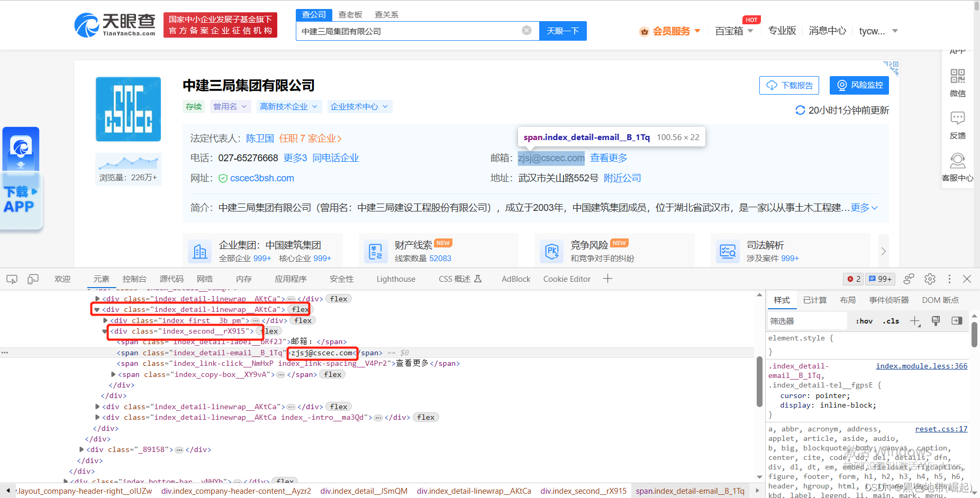Open website cscec3bsh.com link

[262, 178]
